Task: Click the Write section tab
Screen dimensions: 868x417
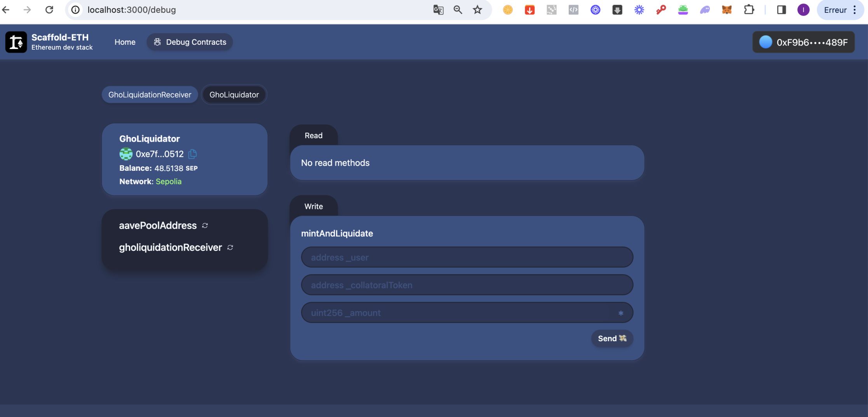Action: [314, 206]
